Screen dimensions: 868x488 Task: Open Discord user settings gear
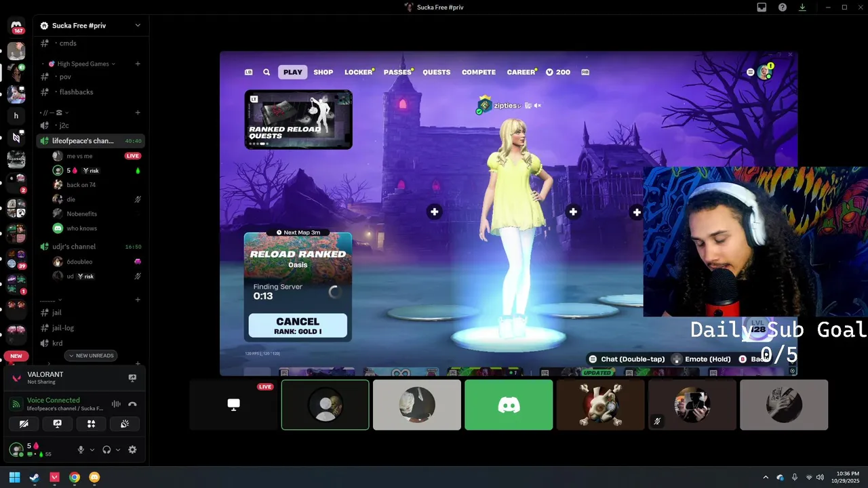tap(132, 449)
